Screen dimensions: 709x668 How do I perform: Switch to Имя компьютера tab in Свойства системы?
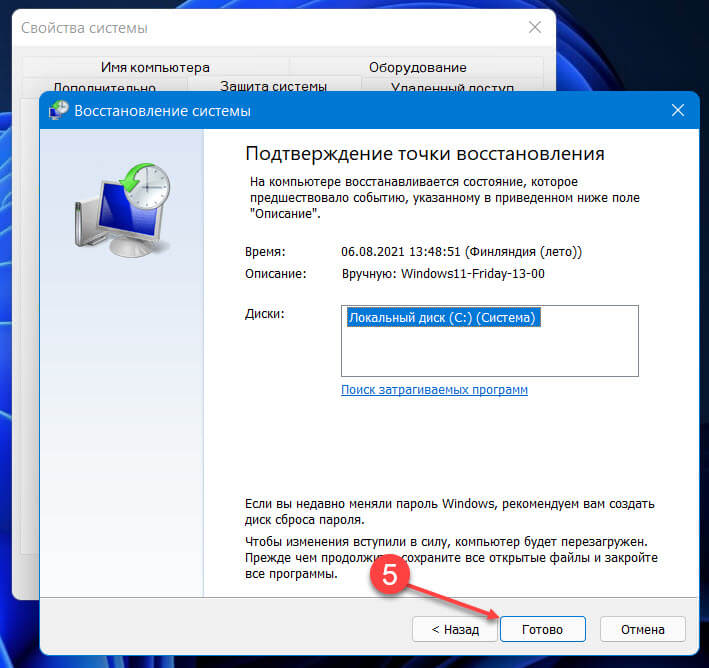pos(155,67)
